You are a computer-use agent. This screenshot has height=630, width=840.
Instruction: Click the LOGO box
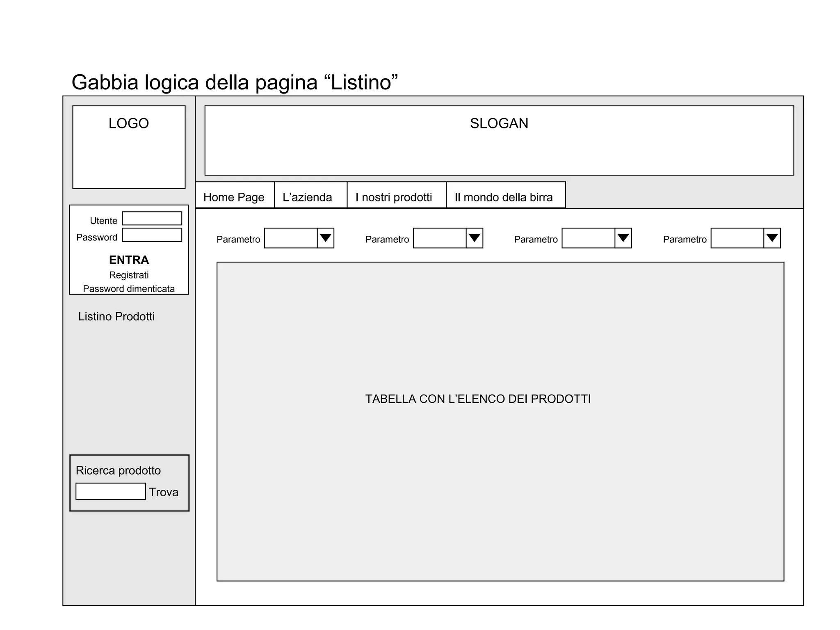point(129,147)
